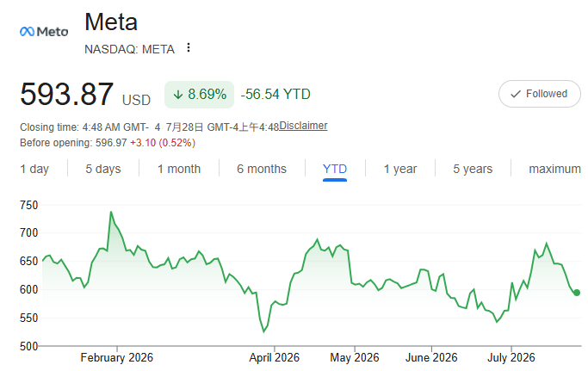
Task: Click the 593.87 USD price figure
Action: [85, 94]
